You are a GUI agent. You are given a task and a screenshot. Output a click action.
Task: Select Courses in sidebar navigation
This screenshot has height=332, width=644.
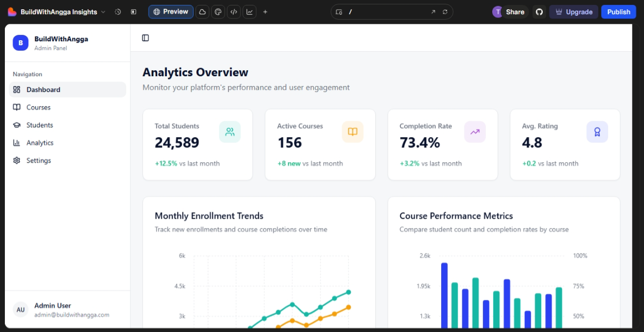[x=38, y=107]
